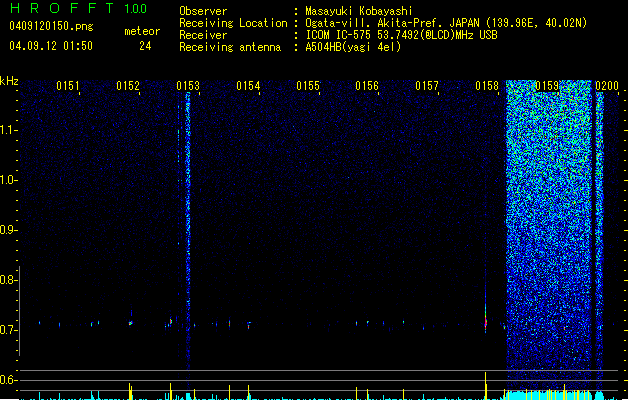Click the 0156 time marker
Screen dimensions: 629x400
(x=367, y=86)
